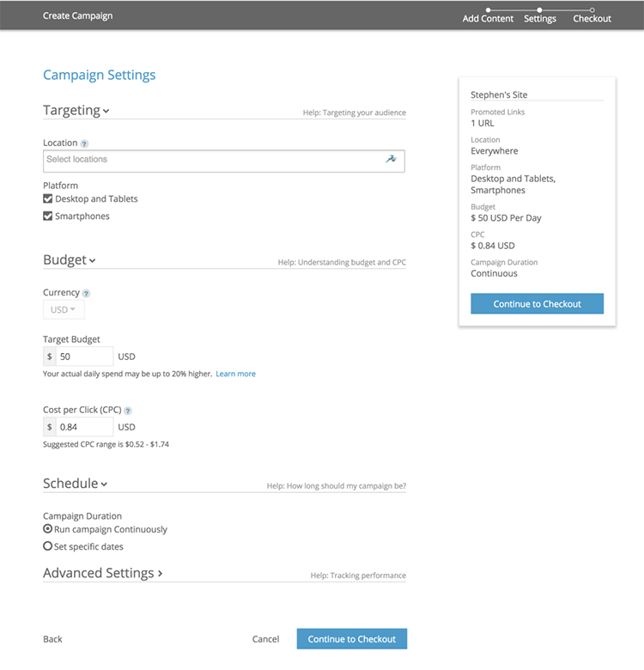
Task: Open Help: Understanding budget and CPC
Action: (342, 263)
